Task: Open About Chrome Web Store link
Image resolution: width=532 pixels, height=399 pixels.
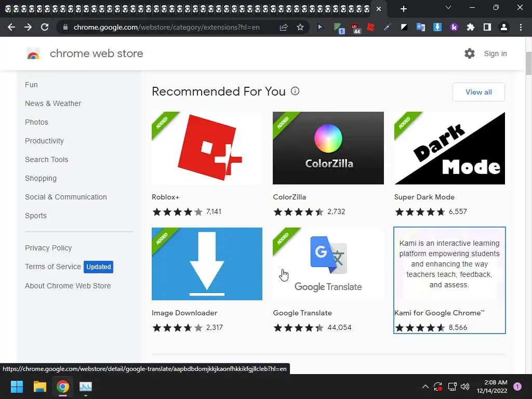Action: 68,286
